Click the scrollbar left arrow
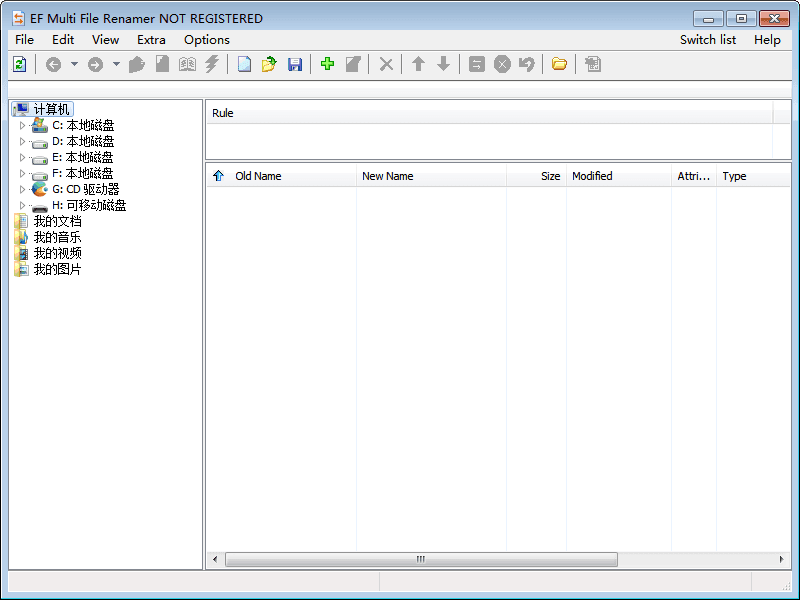Screen dimensions: 800x600 215,559
